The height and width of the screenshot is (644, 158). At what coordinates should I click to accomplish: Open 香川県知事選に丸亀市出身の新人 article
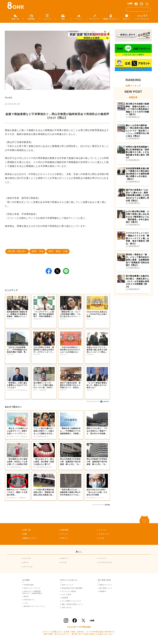(x=133, y=282)
